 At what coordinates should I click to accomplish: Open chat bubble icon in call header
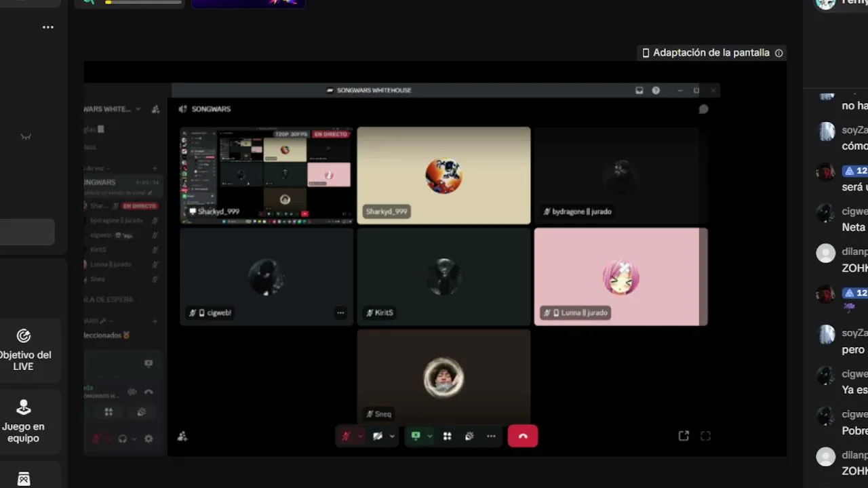704,109
